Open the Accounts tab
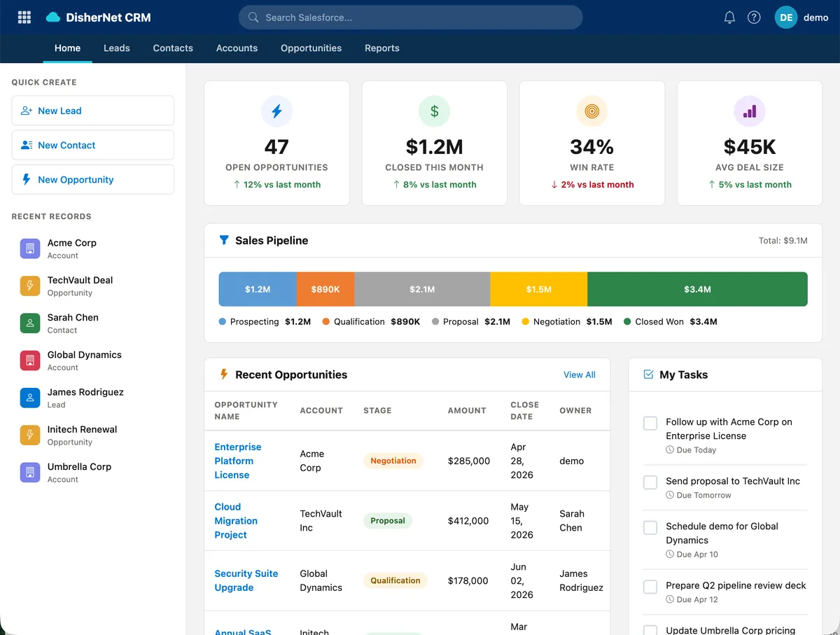The width and height of the screenshot is (840, 635). pos(237,48)
